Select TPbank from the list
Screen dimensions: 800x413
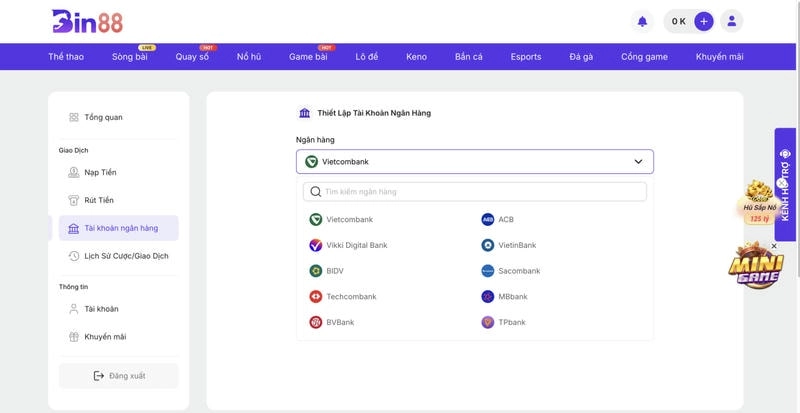click(511, 322)
